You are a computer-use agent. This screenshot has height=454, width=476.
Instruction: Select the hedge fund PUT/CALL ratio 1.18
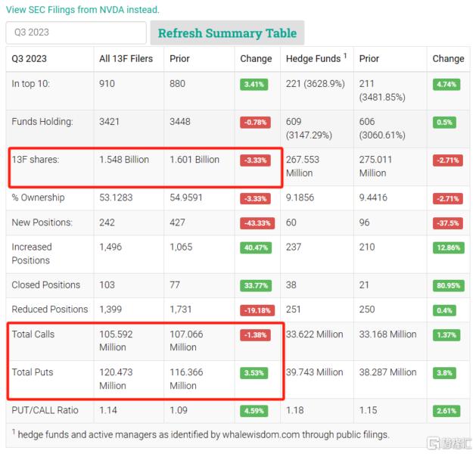(x=295, y=410)
